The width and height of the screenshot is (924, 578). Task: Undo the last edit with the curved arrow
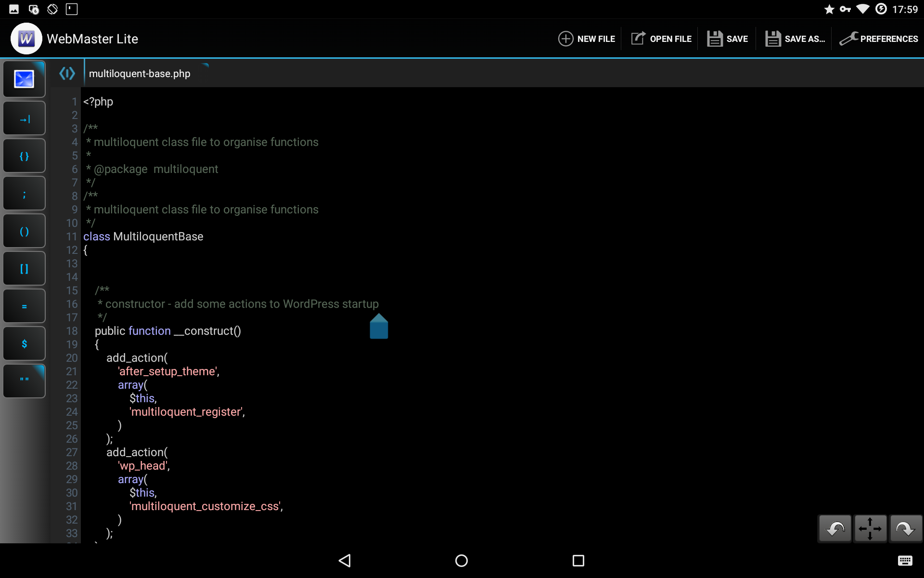tap(835, 529)
